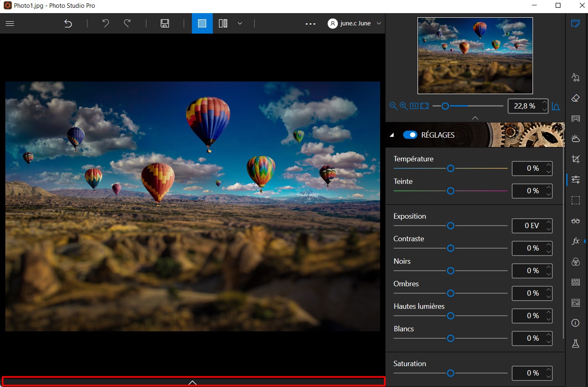
Task: Increase the Saturation value with the up arrow
Action: (x=549, y=370)
